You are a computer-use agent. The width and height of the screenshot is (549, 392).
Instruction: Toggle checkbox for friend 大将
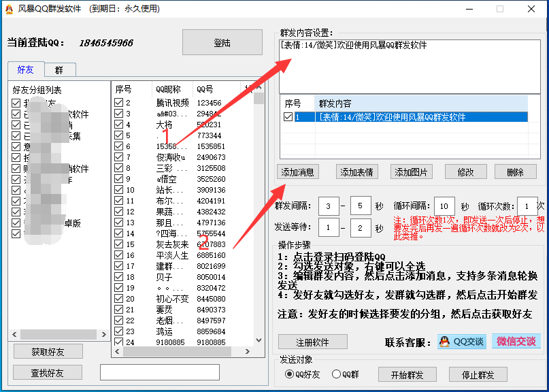118,125
